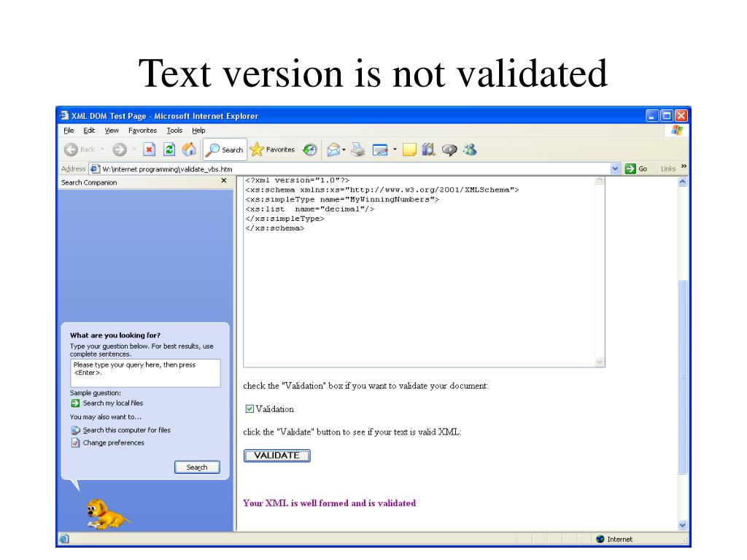The width and height of the screenshot is (747, 560).
Task: Open the History toolbar icon
Action: click(310, 149)
